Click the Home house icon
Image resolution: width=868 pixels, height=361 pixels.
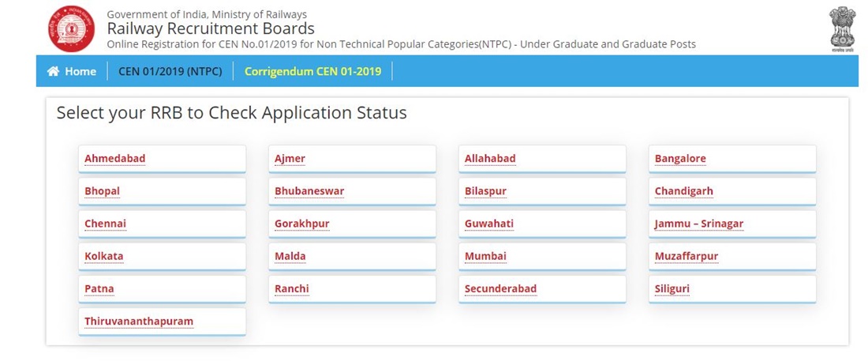coord(54,71)
